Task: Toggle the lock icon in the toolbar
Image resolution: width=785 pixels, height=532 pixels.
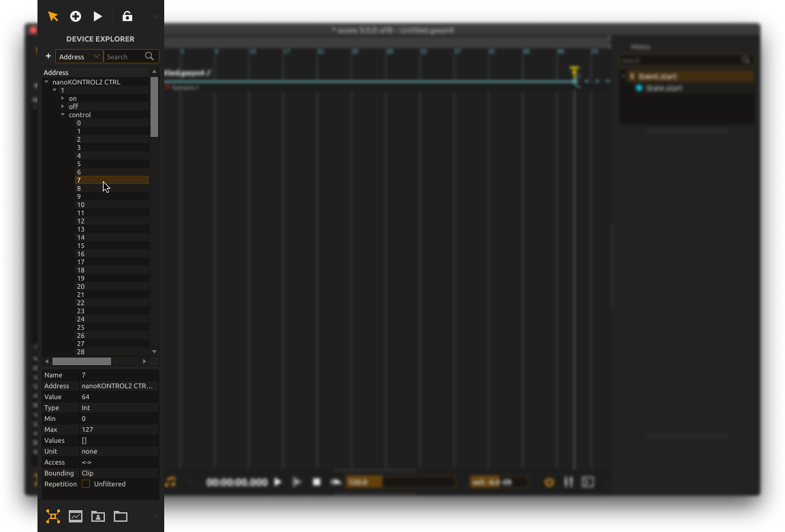Action: [x=127, y=16]
